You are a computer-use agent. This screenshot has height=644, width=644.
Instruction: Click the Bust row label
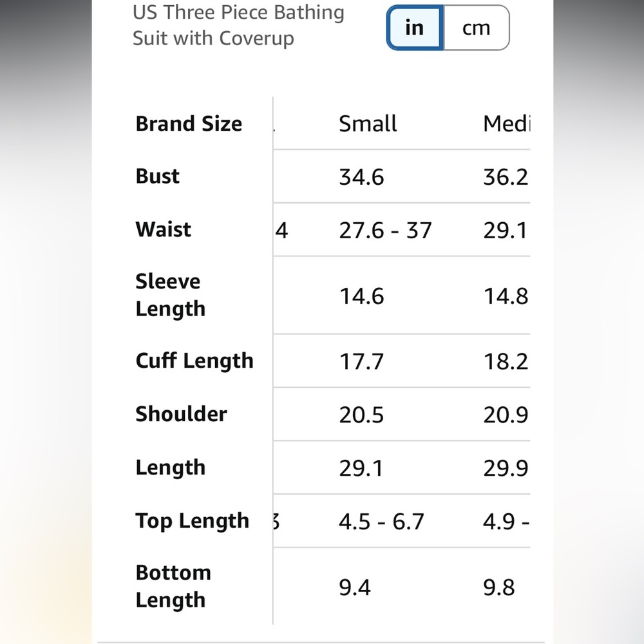(158, 176)
